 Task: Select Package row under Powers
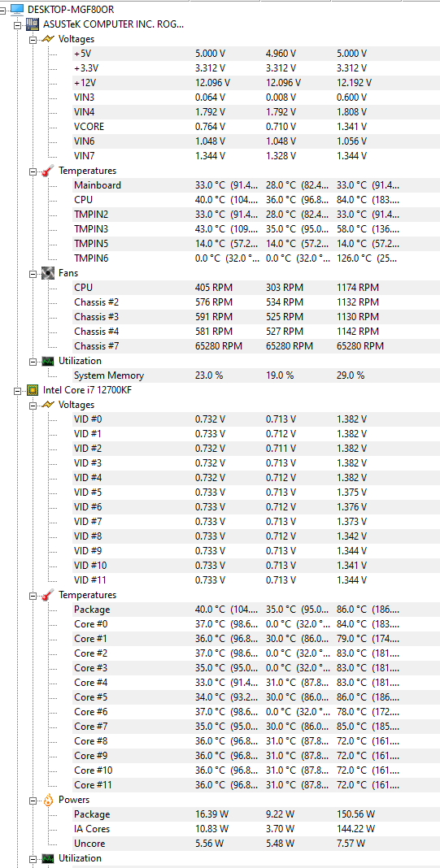point(255,814)
